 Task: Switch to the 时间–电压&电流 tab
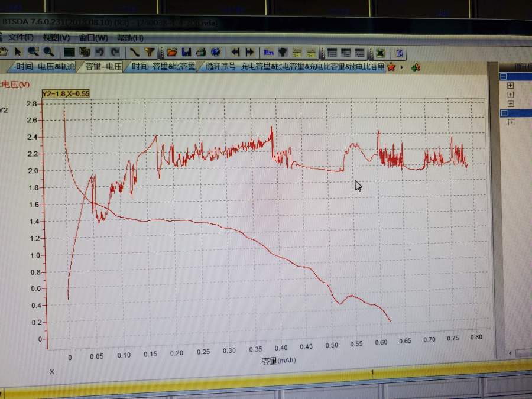click(x=45, y=67)
